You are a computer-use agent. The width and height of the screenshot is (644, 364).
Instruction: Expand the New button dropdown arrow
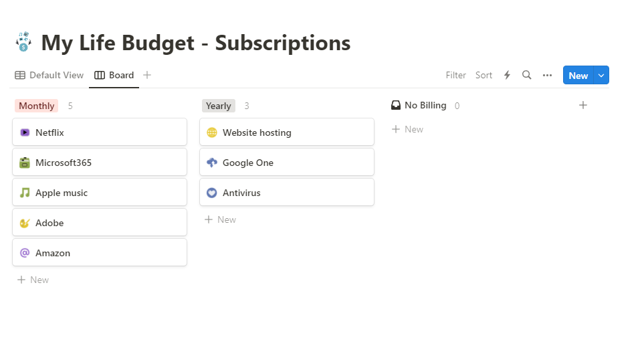pyautogui.click(x=601, y=75)
